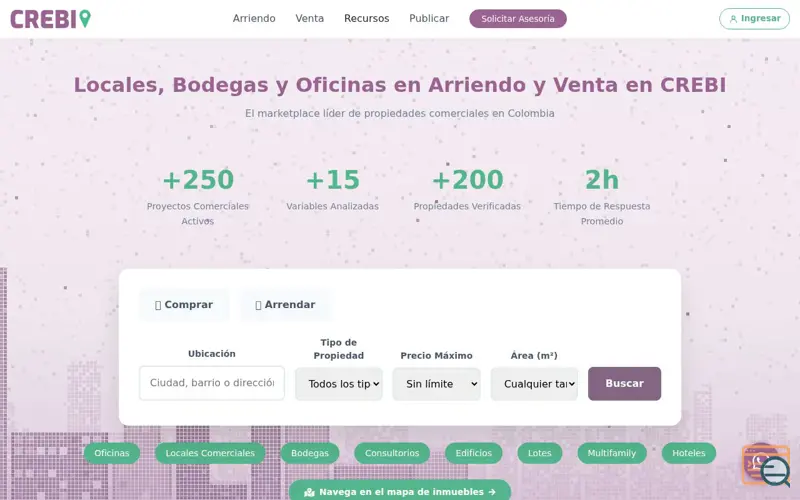Viewport: 800px width, 500px height.
Task: Click the Ingresar login button
Action: click(754, 19)
